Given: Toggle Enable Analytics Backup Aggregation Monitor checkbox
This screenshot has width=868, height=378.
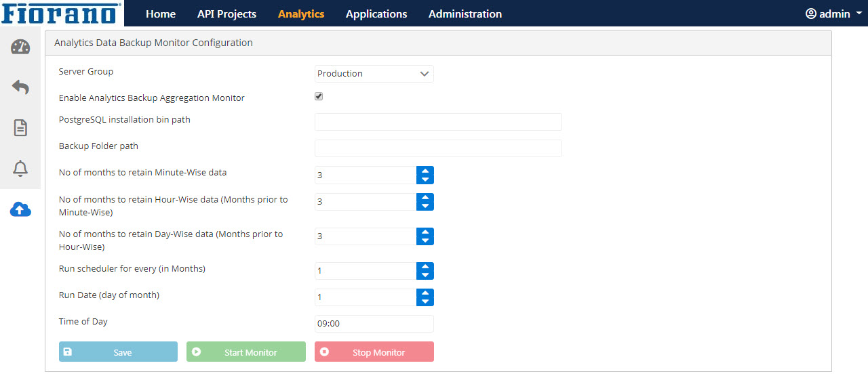Looking at the screenshot, I should pyautogui.click(x=319, y=96).
